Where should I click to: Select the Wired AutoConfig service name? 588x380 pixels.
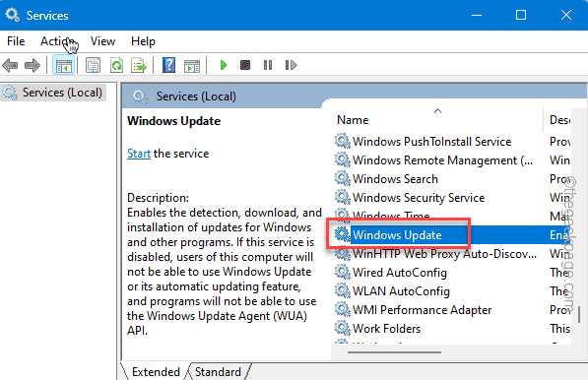400,273
